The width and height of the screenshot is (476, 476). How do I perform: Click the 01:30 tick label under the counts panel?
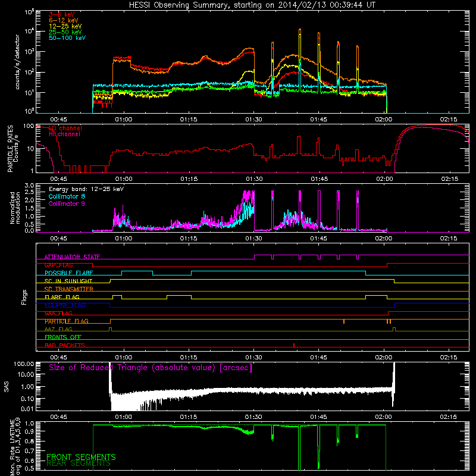click(253, 120)
